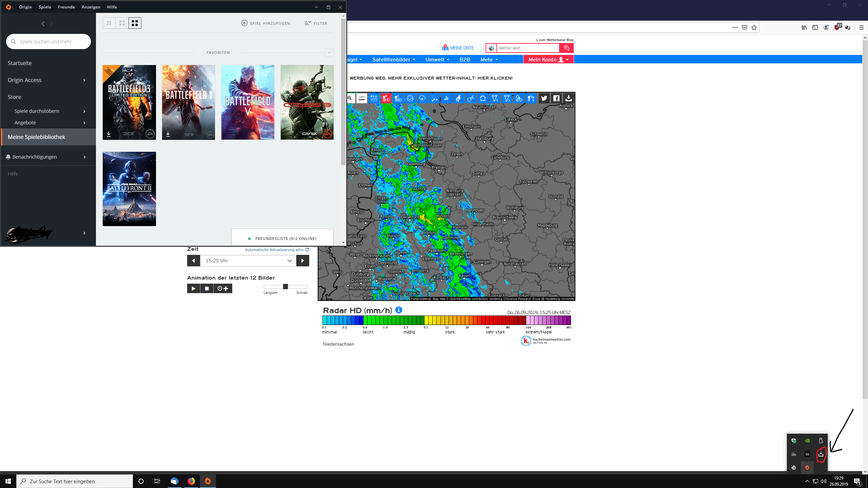Switch Origin library to large tile view
This screenshot has height=488, width=868.
pos(135,23)
